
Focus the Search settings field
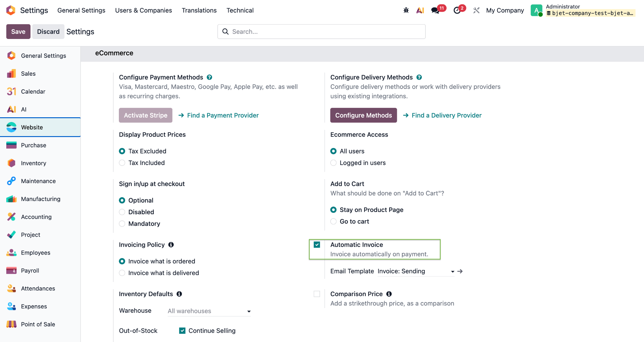[x=321, y=31]
